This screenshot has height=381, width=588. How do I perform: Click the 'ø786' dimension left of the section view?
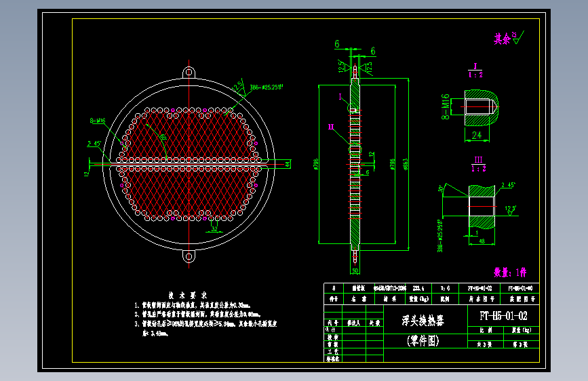(316, 164)
